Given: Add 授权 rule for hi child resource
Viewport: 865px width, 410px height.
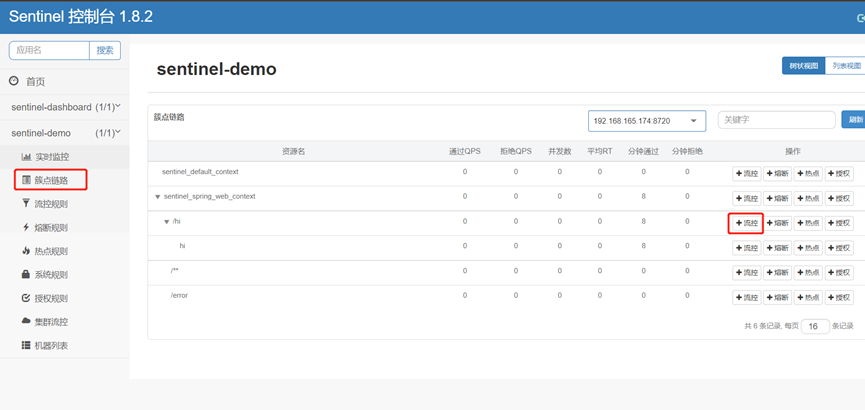Looking at the screenshot, I should 839,248.
